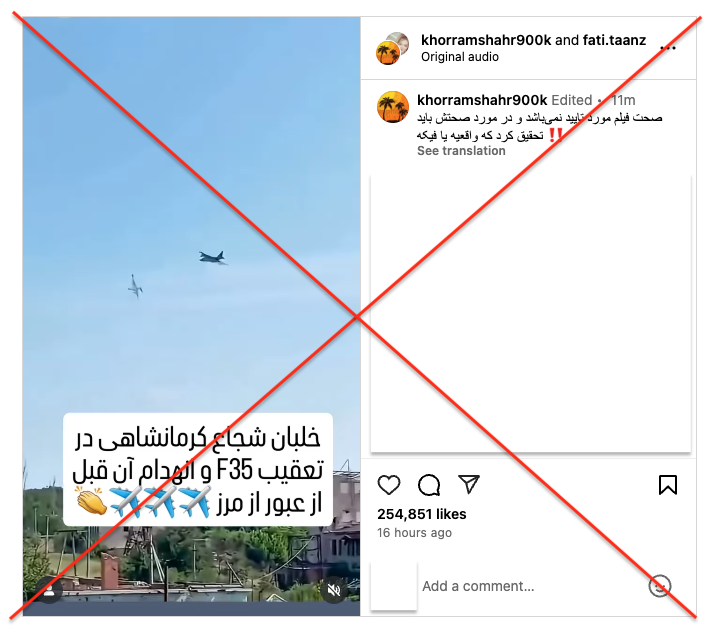Click the 16 hours ago timestamp
The image size is (714, 637).
tap(414, 533)
